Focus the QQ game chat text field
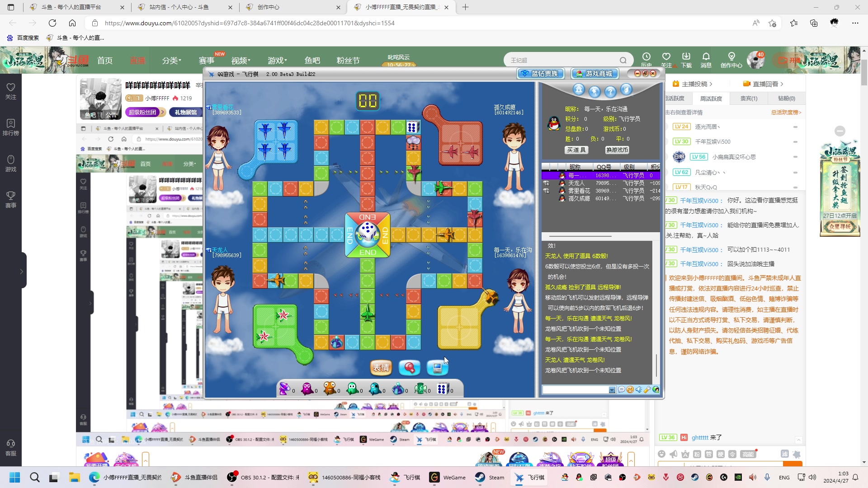This screenshot has width=868, height=488. [x=576, y=390]
